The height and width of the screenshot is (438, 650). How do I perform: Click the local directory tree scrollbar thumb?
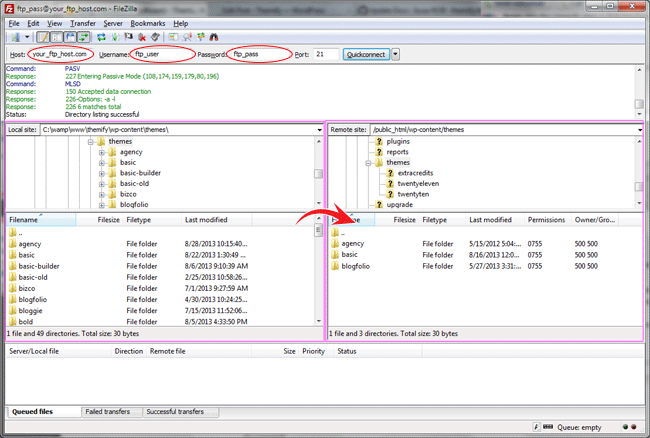click(318, 173)
